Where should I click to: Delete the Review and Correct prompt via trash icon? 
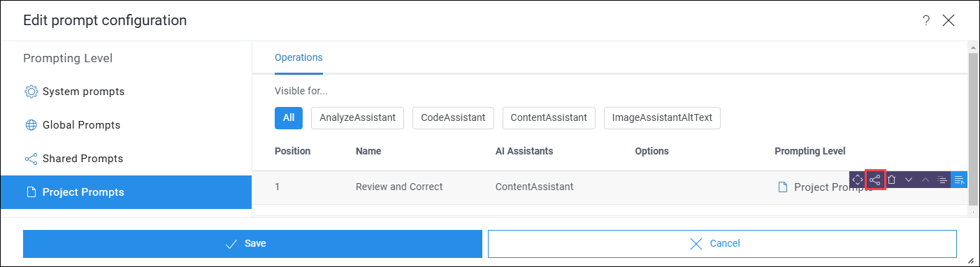coord(892,180)
